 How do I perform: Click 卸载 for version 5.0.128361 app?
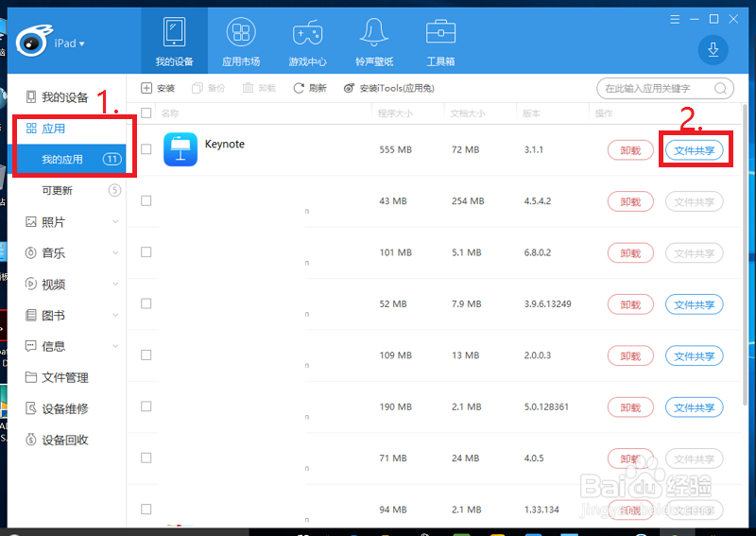[630, 407]
